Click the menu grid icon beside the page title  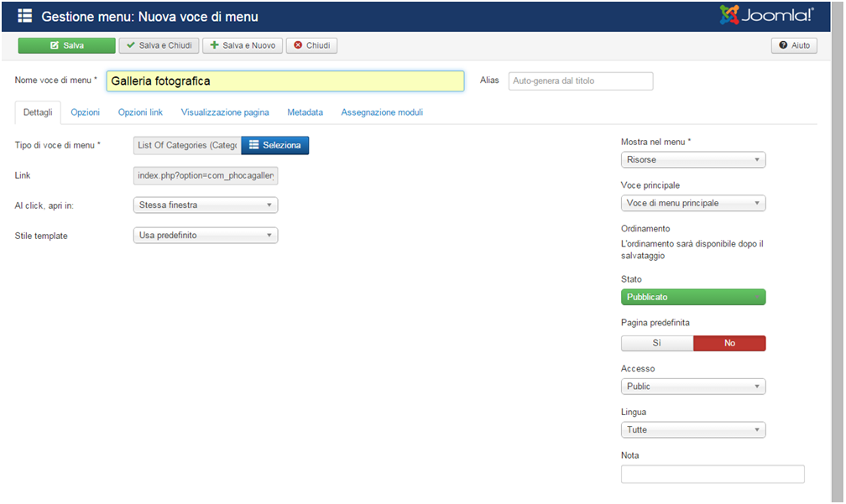24,16
